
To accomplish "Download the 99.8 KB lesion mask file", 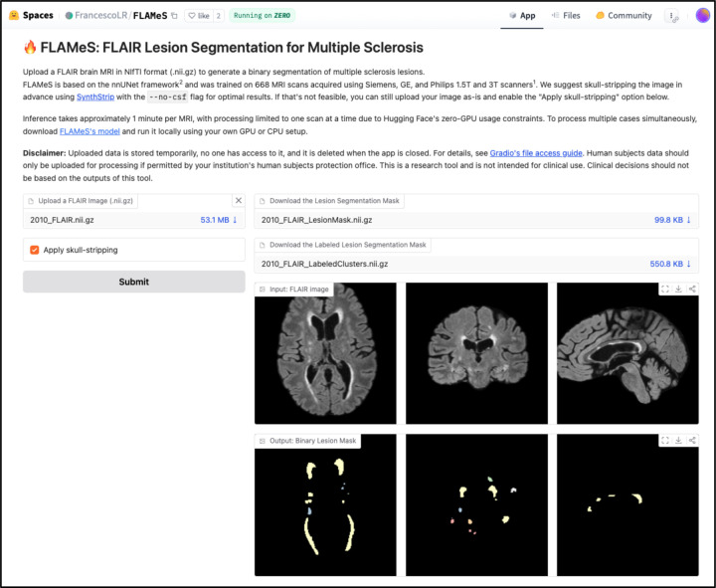I will coord(672,220).
